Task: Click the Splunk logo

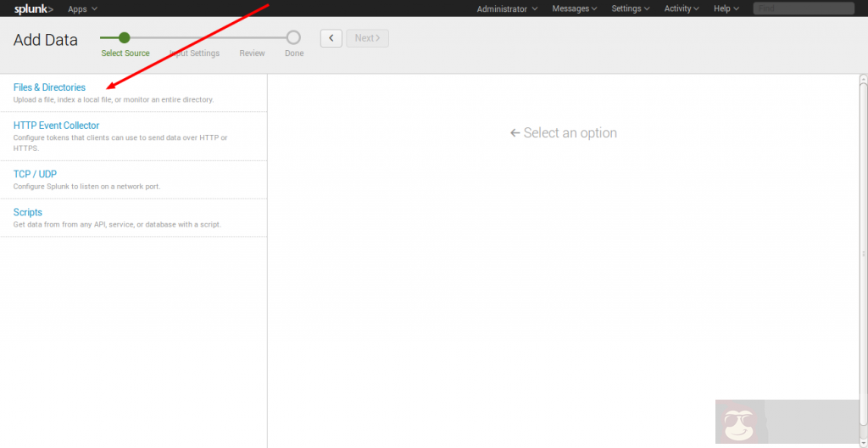Action: (x=34, y=8)
